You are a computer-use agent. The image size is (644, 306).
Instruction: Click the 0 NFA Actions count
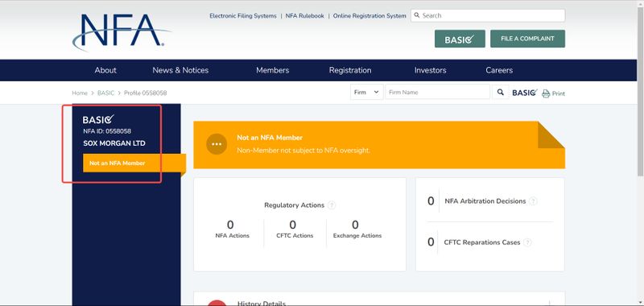[230, 225]
